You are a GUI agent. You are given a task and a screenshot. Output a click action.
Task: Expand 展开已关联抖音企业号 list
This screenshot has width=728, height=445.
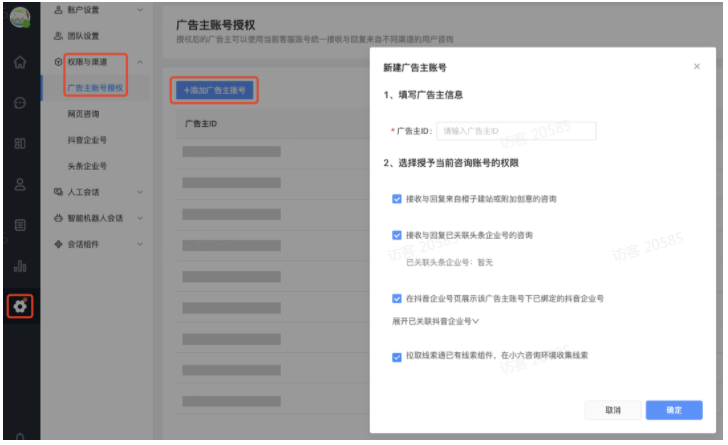pyautogui.click(x=437, y=321)
